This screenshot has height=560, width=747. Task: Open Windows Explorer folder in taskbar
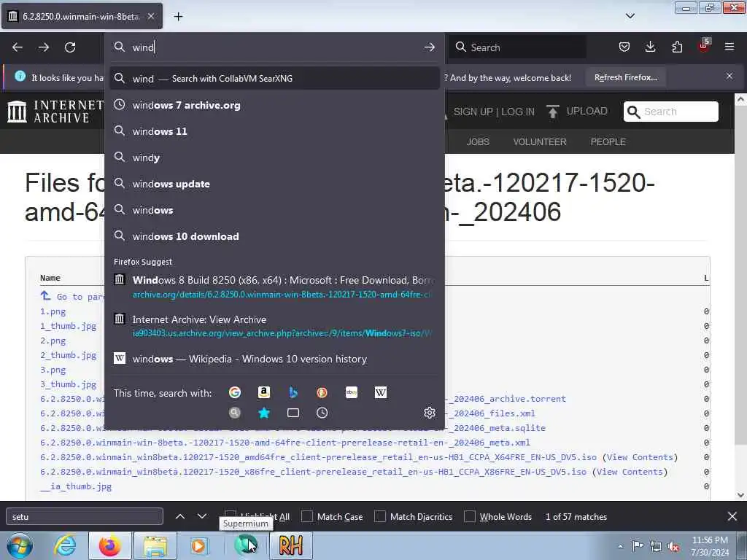(x=155, y=545)
